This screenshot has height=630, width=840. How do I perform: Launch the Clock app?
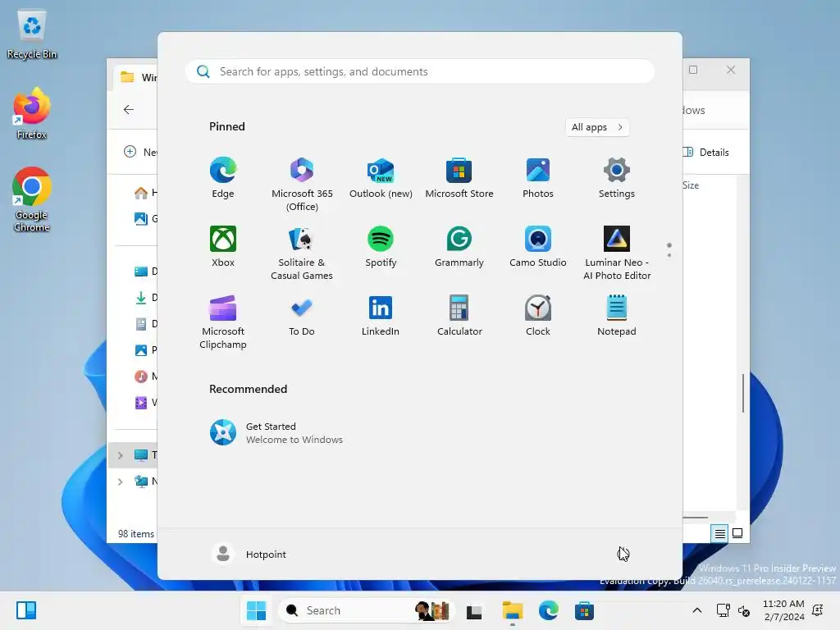click(x=538, y=316)
